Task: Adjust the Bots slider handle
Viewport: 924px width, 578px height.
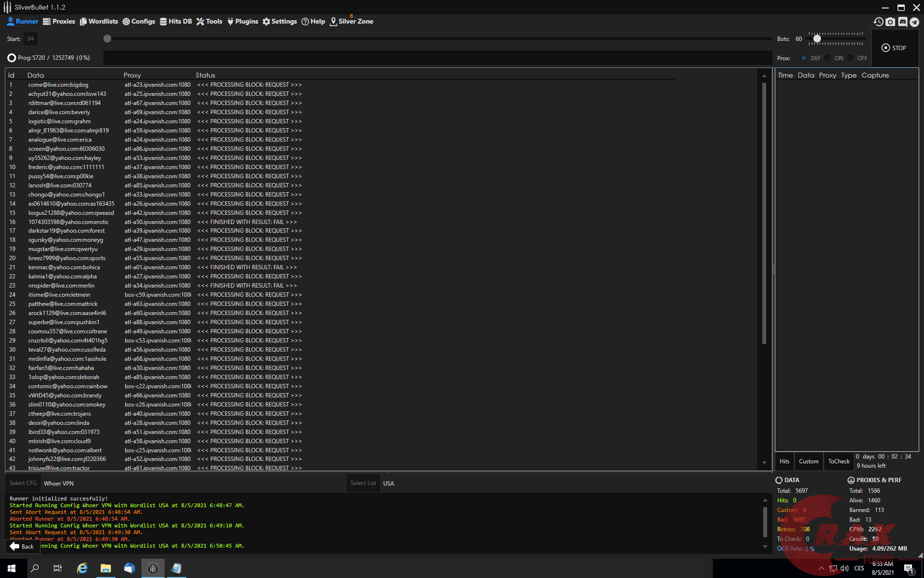Action: click(x=817, y=39)
